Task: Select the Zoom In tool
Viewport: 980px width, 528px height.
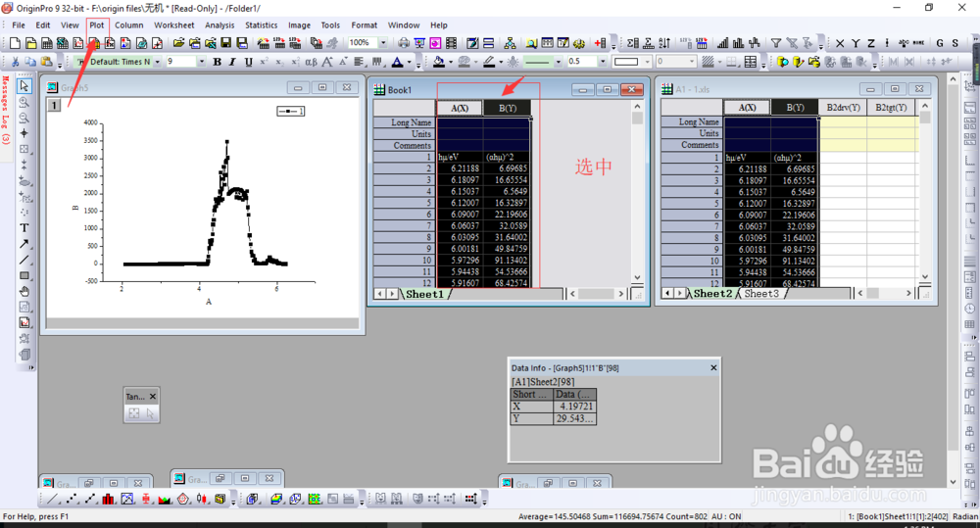Action: 24,102
